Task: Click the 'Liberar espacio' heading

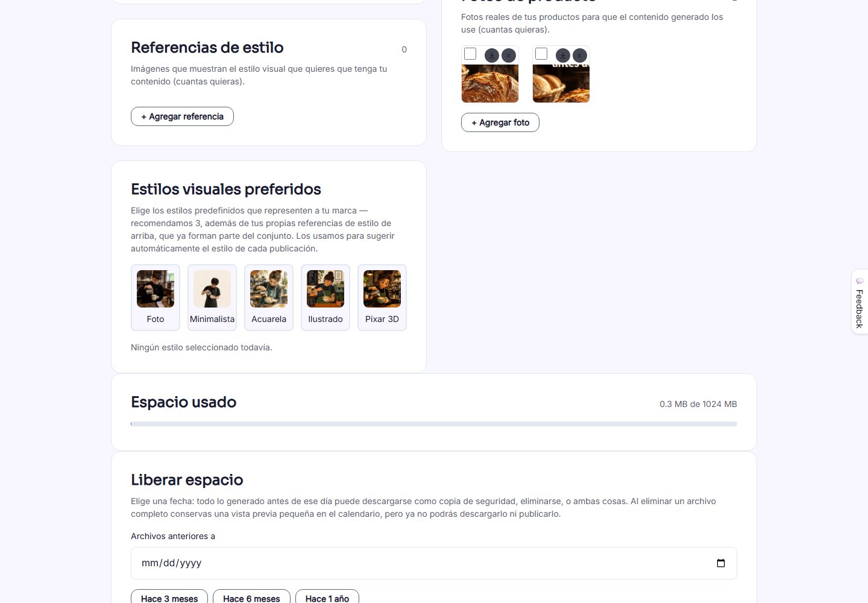Action: pos(187,480)
